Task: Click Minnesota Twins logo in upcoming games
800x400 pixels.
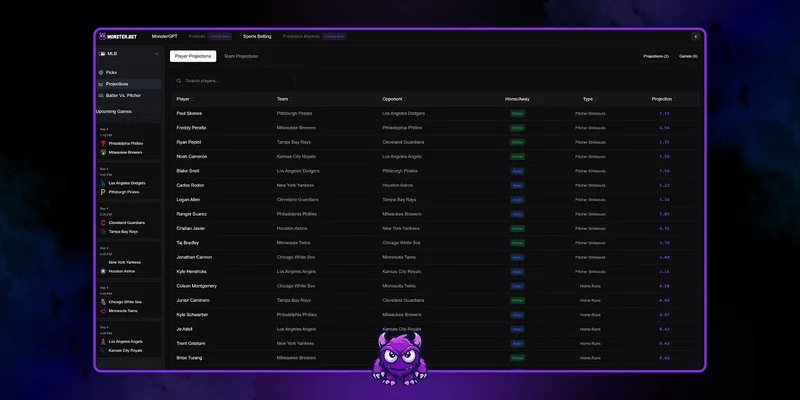Action: 103,311
